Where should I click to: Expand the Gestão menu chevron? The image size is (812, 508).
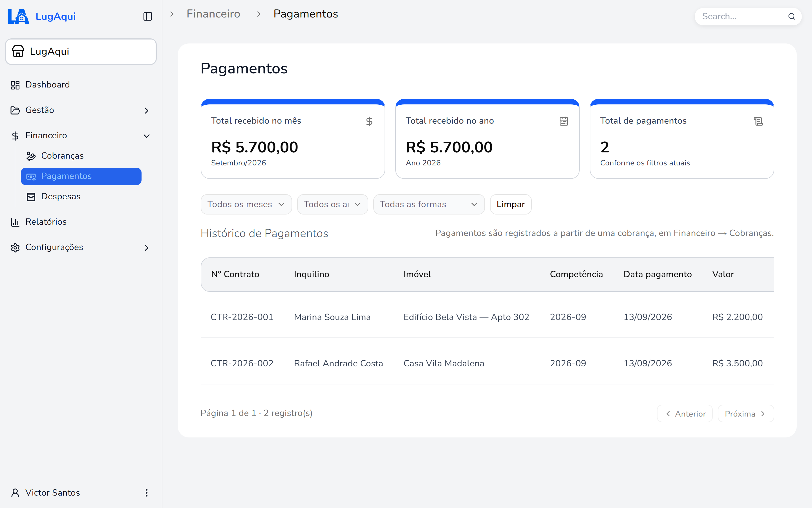point(146,111)
